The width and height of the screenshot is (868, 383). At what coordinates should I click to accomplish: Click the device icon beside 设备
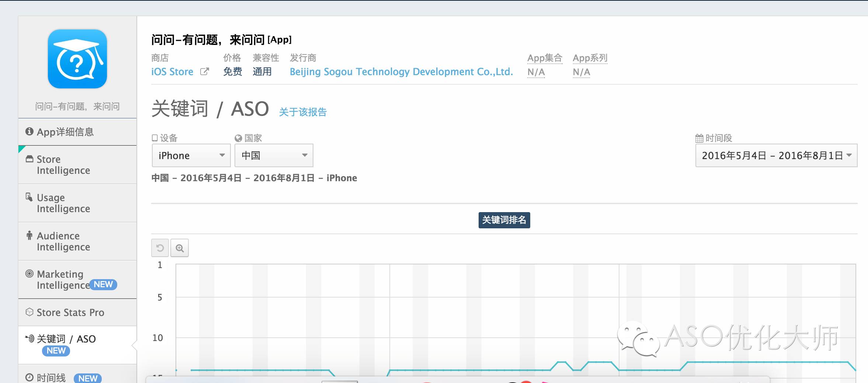(155, 138)
